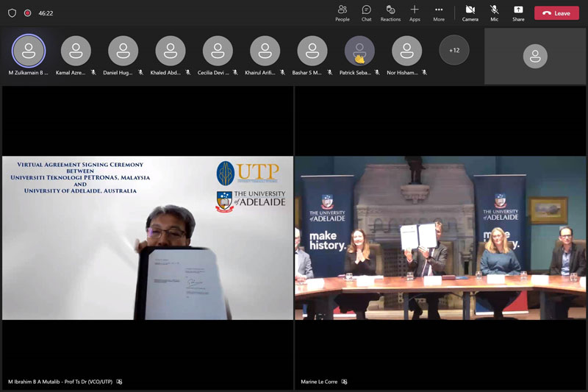Image resolution: width=588 pixels, height=392 pixels.
Task: Leave the meeting
Action: pos(556,13)
